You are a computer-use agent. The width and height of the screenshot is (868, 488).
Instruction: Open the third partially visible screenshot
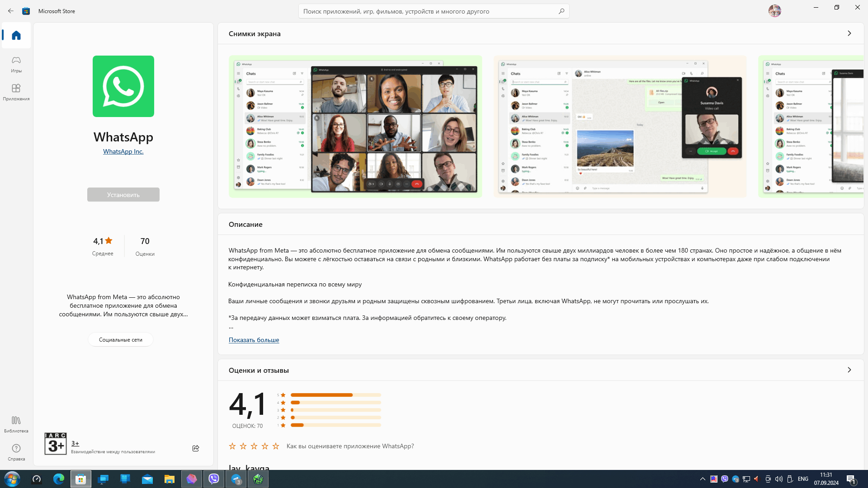(811, 127)
